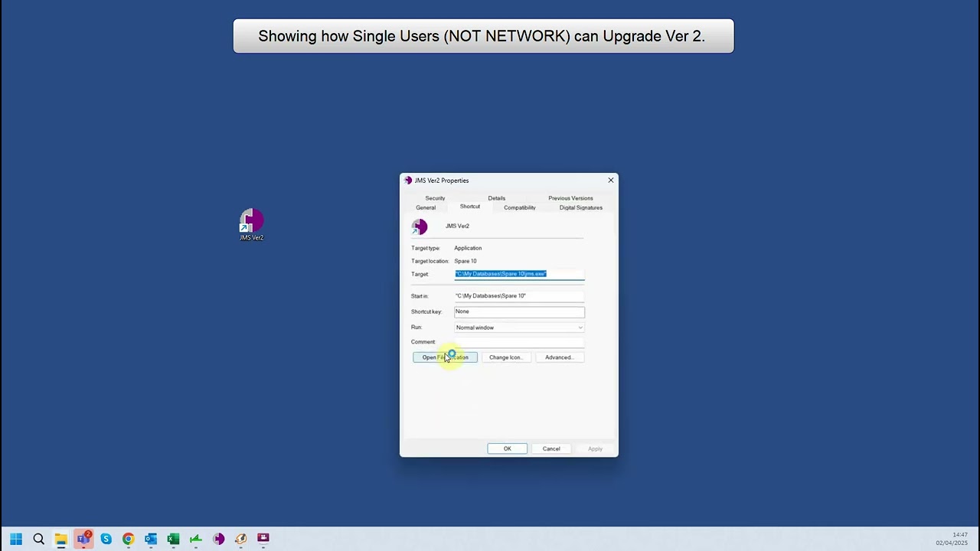This screenshot has width=980, height=551.
Task: Click the Start in field
Action: (519, 295)
